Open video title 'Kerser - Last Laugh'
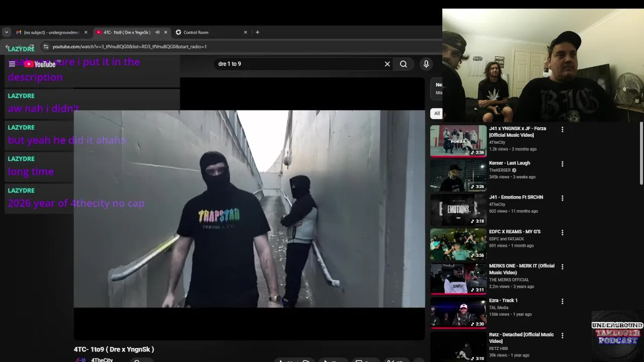Screen dimensions: 644x362 509,163
